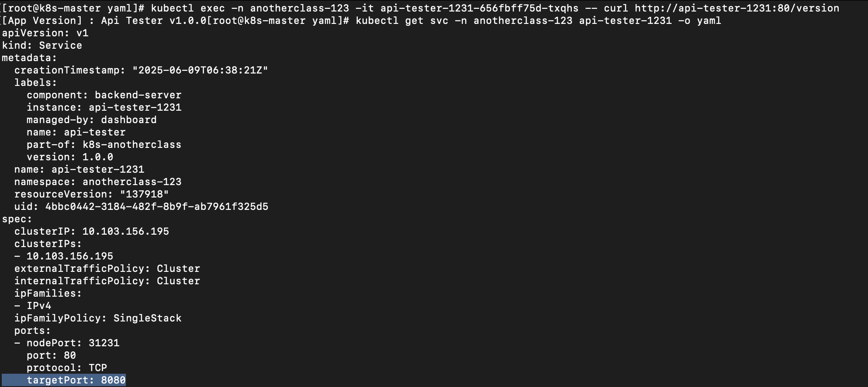Click the creationTimestamp value text
Image resolution: width=868 pixels, height=387 pixels.
pyautogui.click(x=200, y=70)
